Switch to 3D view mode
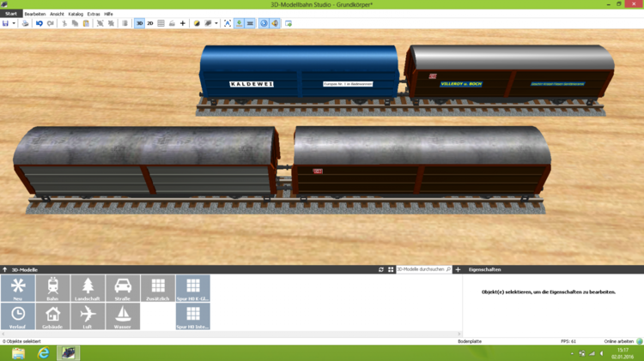 click(139, 23)
